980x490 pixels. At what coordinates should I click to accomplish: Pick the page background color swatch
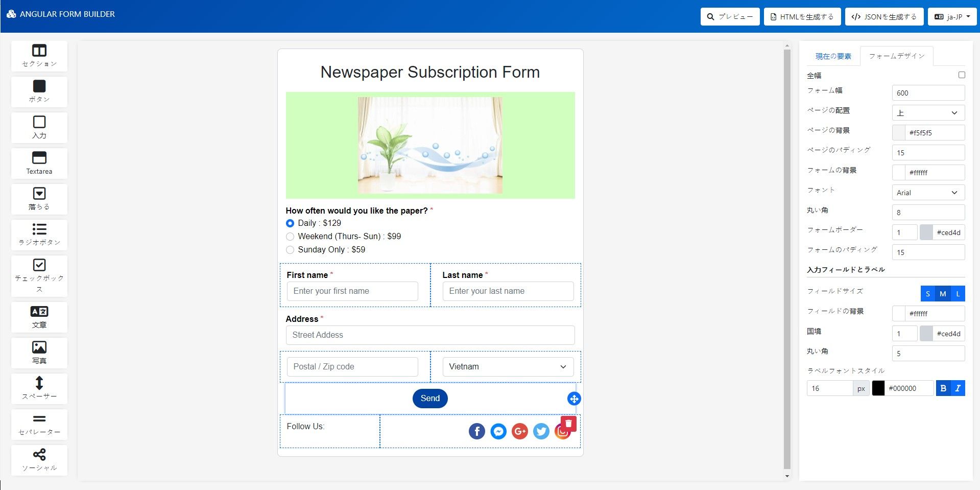(899, 133)
